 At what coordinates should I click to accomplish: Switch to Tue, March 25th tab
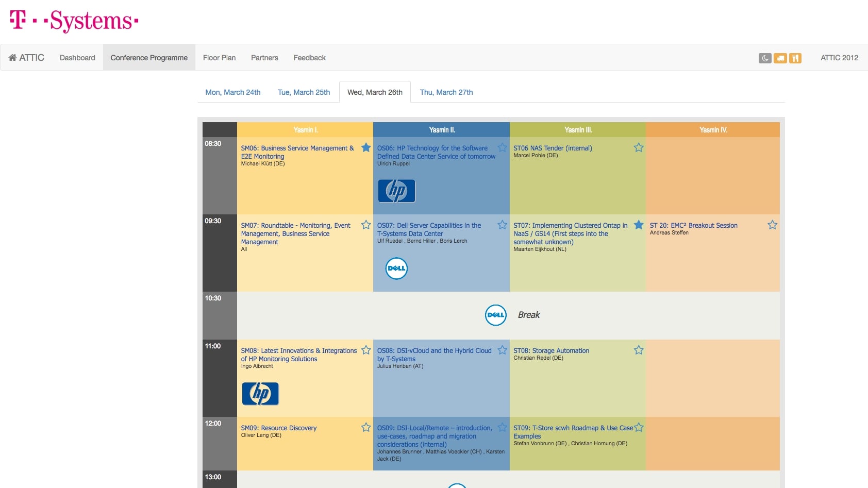coord(304,92)
